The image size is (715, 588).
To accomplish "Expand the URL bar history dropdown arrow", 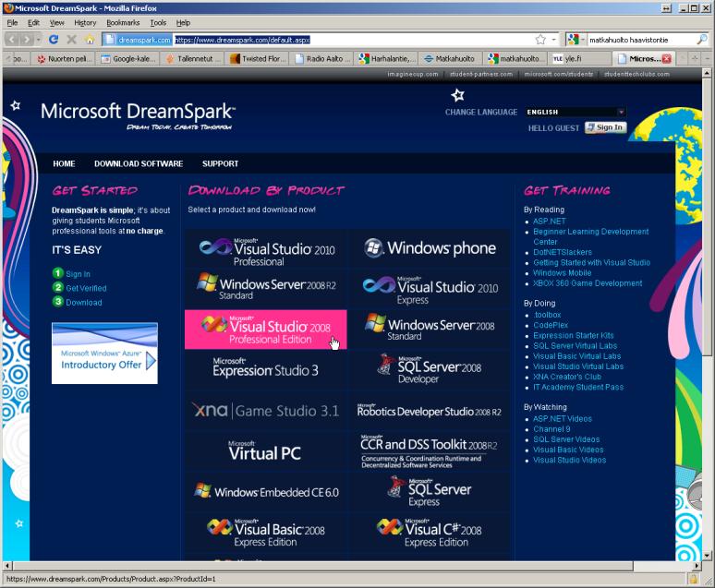I will 553,40.
